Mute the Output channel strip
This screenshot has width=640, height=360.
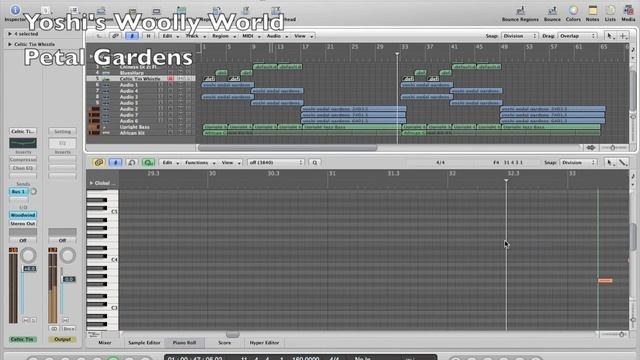(x=65, y=320)
